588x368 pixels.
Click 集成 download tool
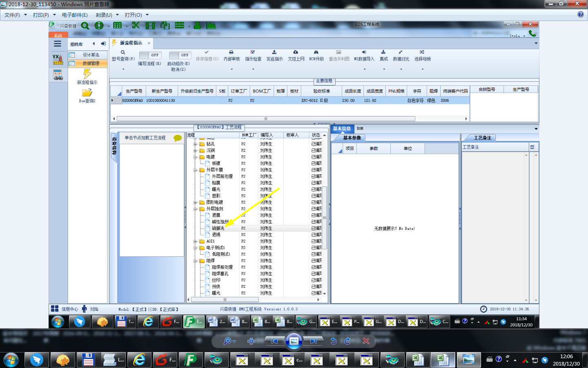tap(383, 56)
